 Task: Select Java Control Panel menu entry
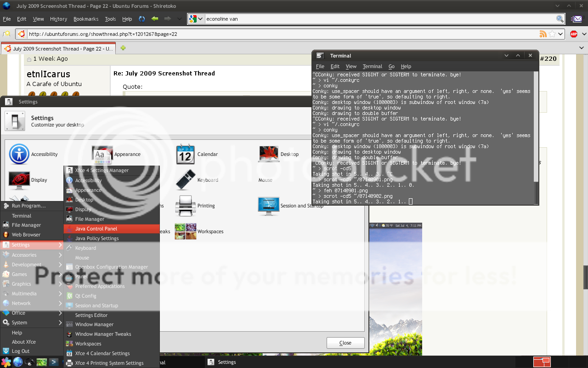point(96,229)
